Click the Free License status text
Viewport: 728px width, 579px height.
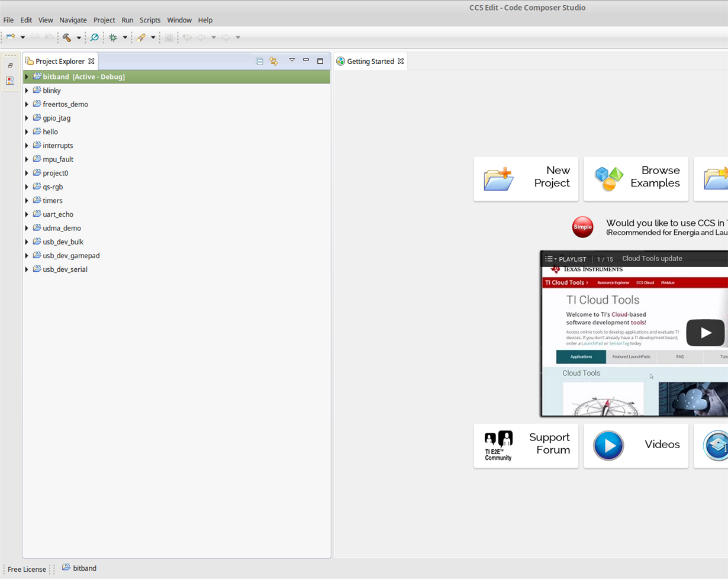click(x=27, y=569)
